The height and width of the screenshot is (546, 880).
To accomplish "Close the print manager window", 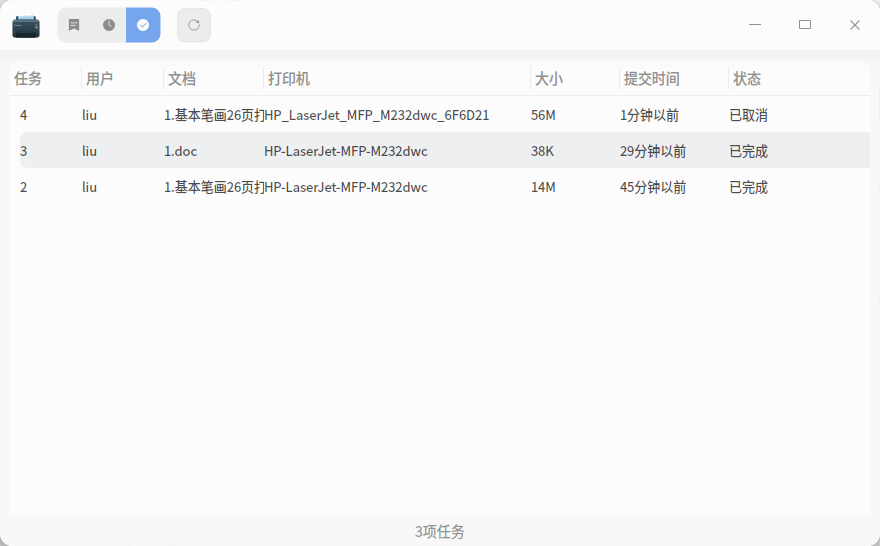I will (855, 25).
